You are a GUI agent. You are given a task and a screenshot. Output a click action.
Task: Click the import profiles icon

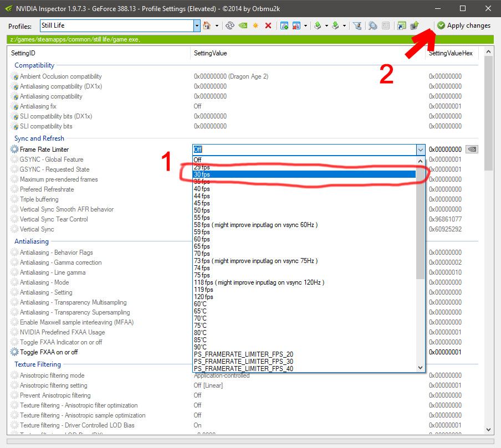pos(335,25)
